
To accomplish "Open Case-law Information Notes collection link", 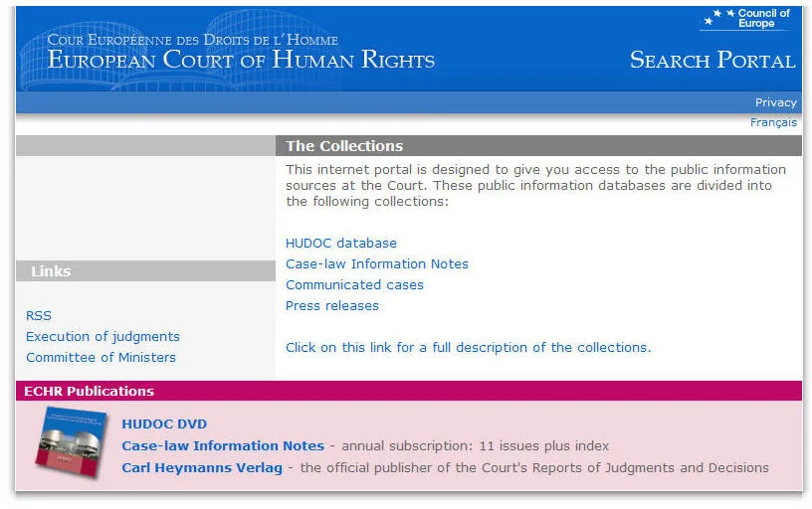I will pos(376,264).
